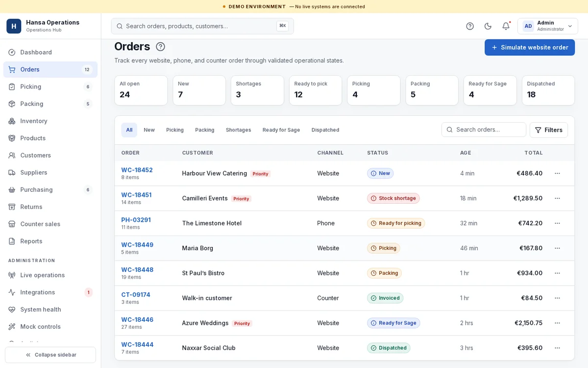Open row menu for WC-18452
The image size is (588, 368).
tap(557, 174)
